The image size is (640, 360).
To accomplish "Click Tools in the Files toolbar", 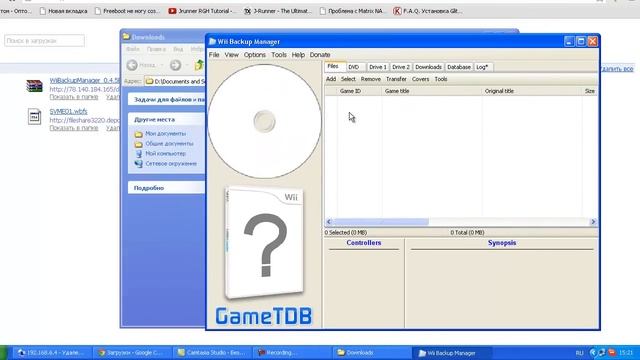I will [x=441, y=79].
